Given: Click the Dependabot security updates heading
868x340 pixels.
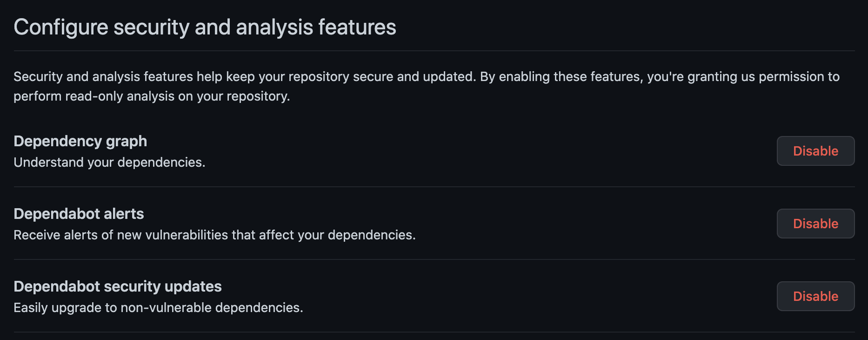Looking at the screenshot, I should (x=118, y=286).
